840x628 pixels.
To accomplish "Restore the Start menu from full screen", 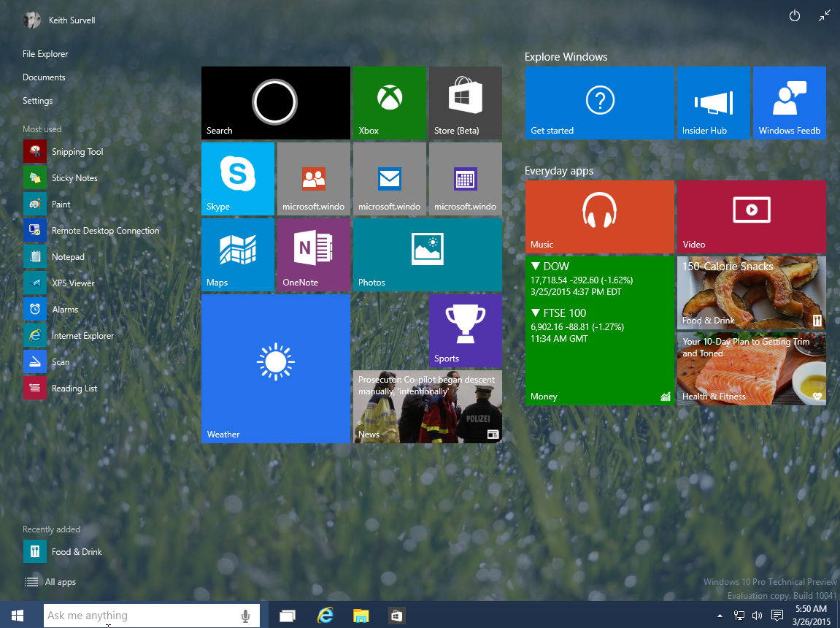I will click(824, 16).
